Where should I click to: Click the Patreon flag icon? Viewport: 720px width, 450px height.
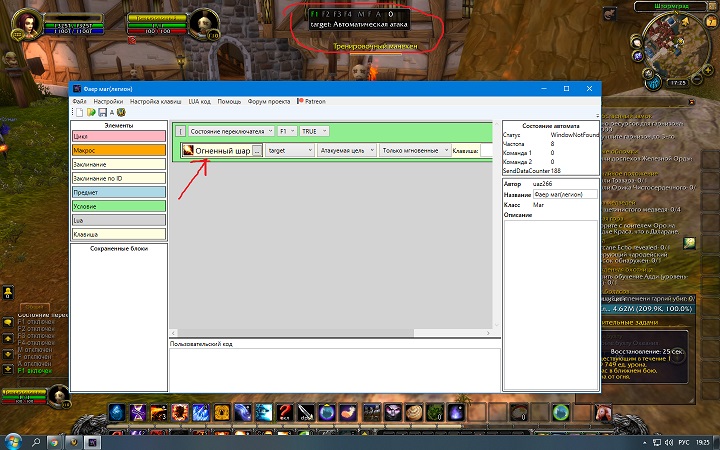299,101
